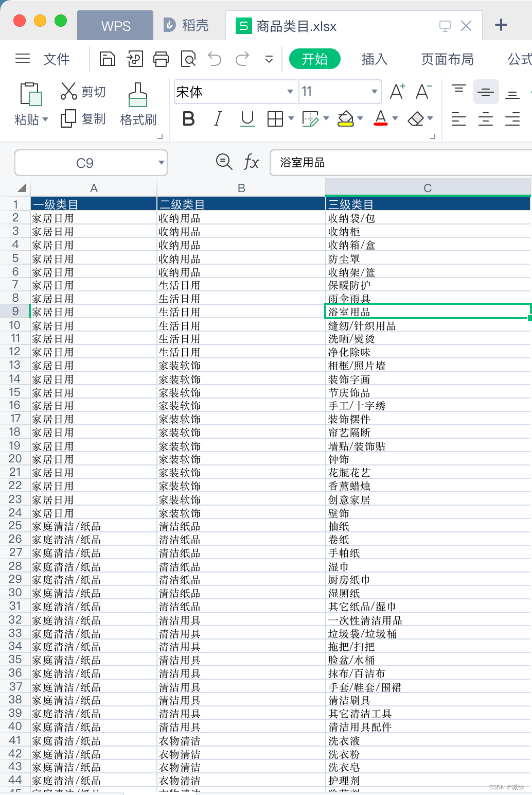The image size is (532, 795).
Task: Increase the font size with A+
Action: pos(396,92)
